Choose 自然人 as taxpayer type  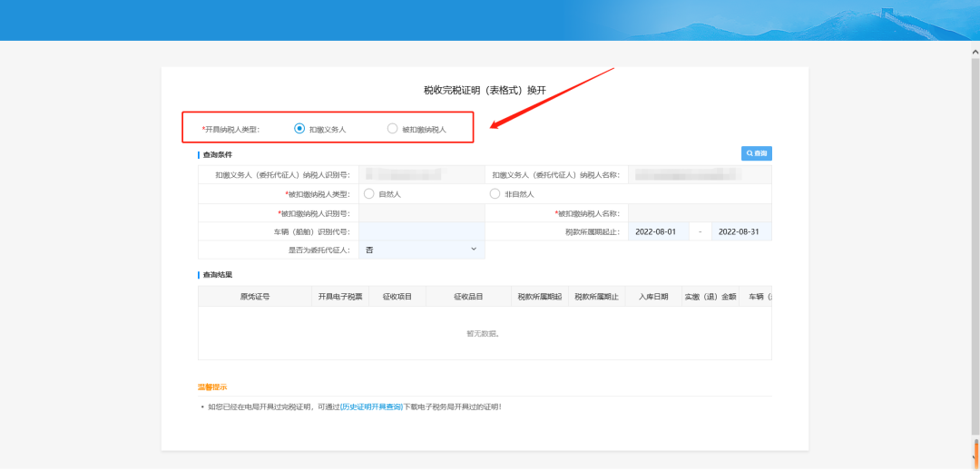(369, 193)
